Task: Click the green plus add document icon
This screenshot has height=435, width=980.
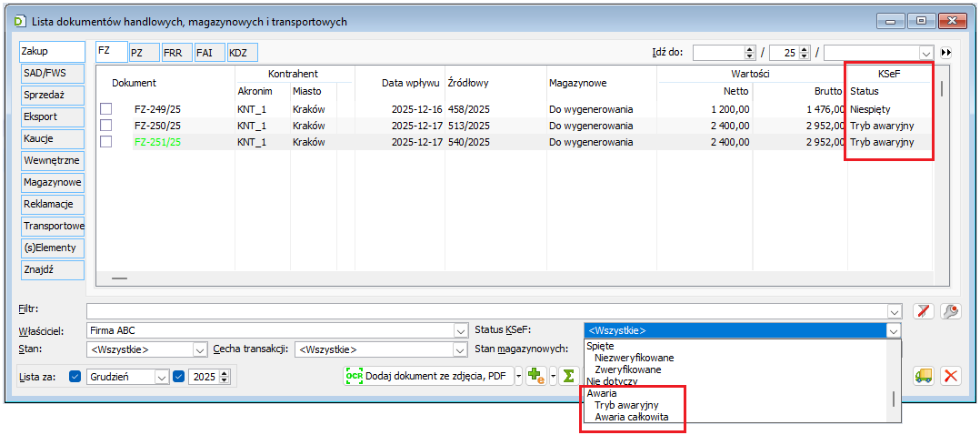Action: click(x=537, y=376)
